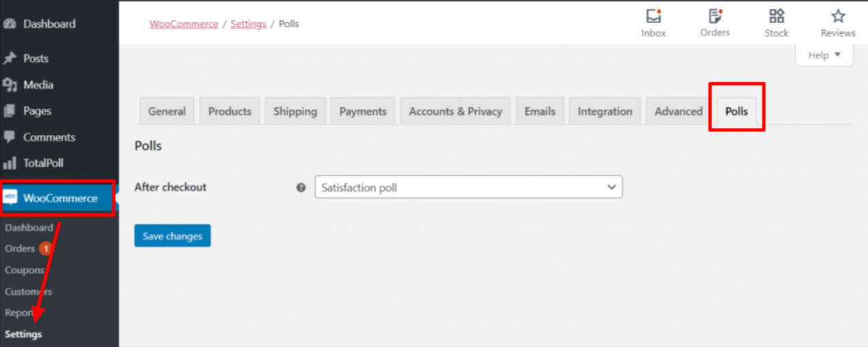Select the Emails settings tab
The height and width of the screenshot is (347, 868).
pyautogui.click(x=540, y=112)
